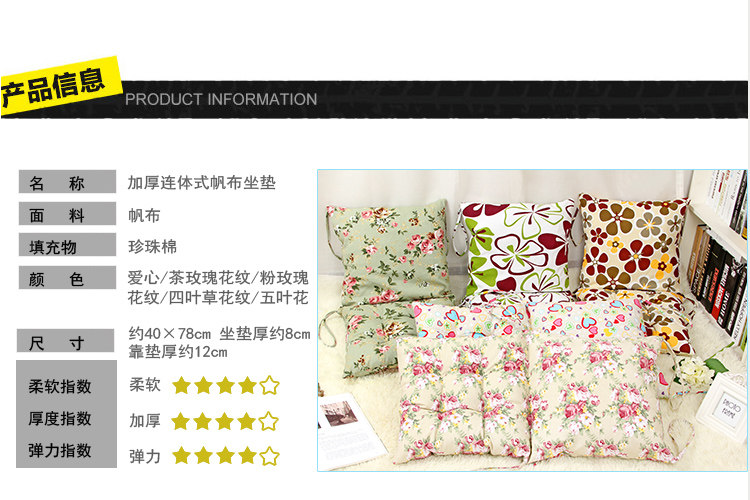Click the third star in 柔软 rating
Screen dimensions: 750x500
click(x=225, y=385)
